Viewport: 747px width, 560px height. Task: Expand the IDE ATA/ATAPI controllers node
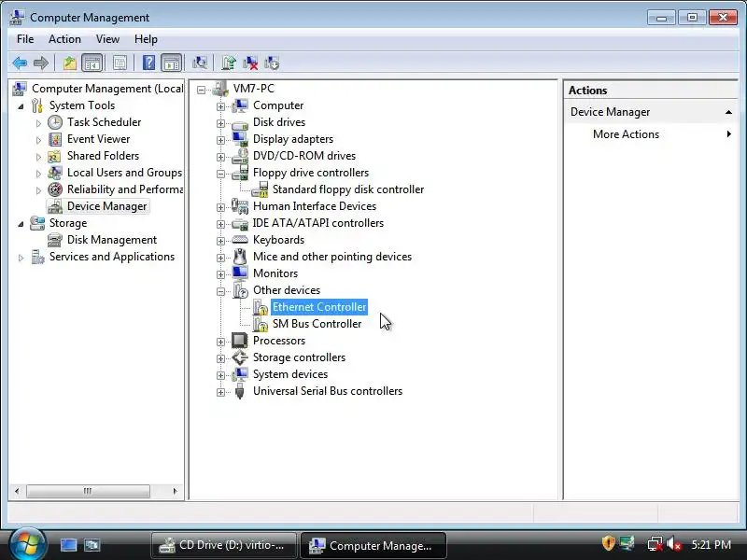[x=220, y=224]
